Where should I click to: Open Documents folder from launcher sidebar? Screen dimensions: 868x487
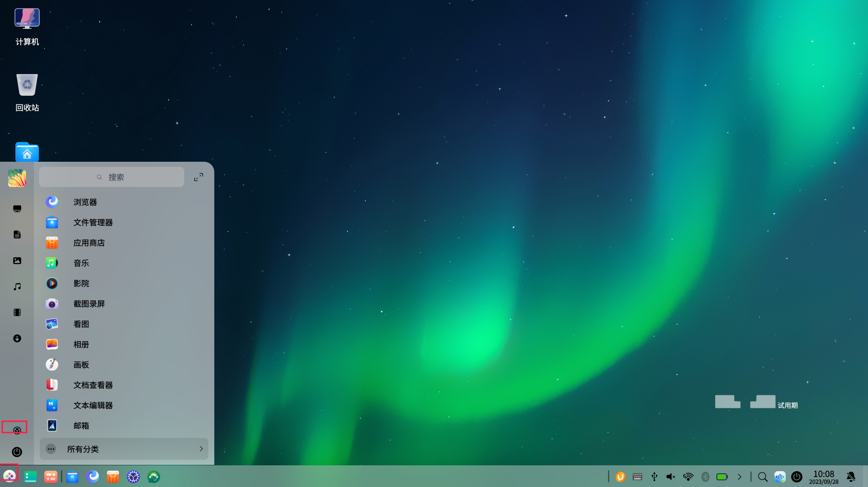17,234
